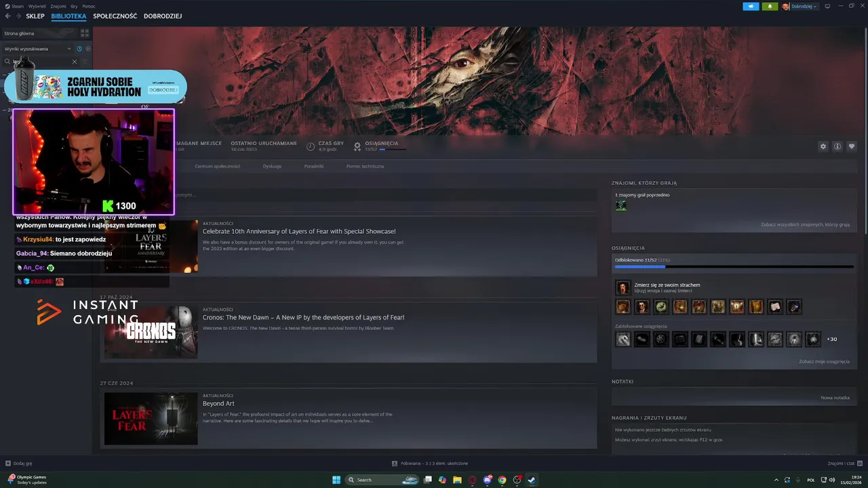The width and height of the screenshot is (868, 488).
Task: Open the filter options icon beside search
Action: [x=85, y=62]
